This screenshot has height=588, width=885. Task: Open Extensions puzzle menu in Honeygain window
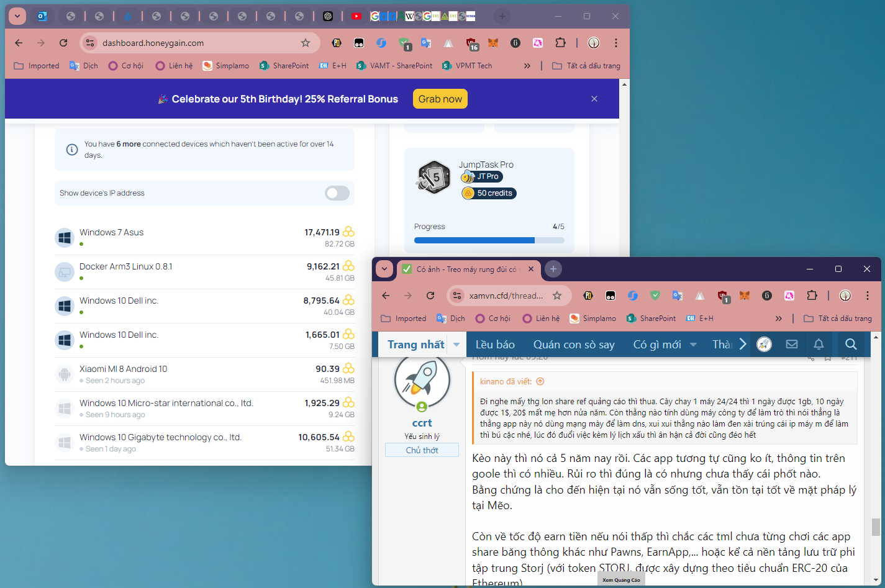560,43
